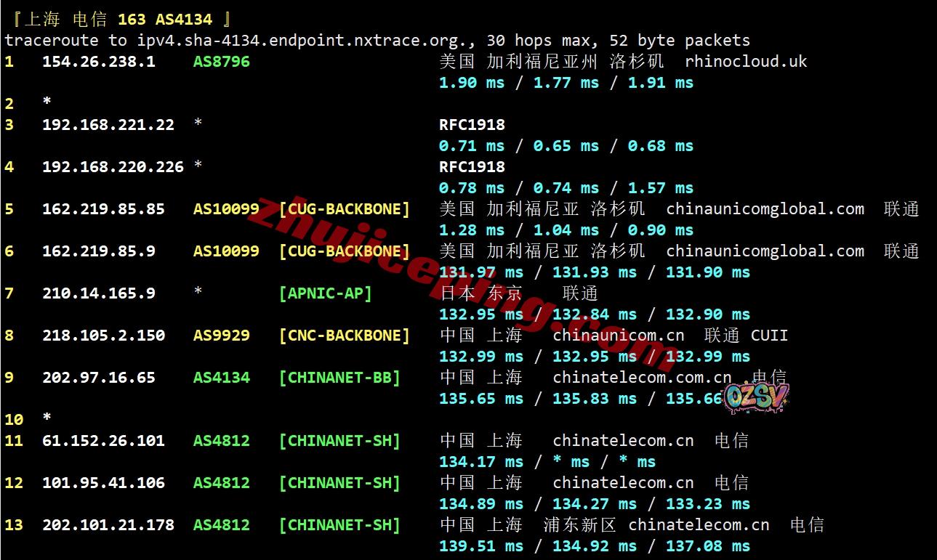937x560 pixels.
Task: Select the [CNC-BACKBONE] network tag
Action: coord(344,336)
